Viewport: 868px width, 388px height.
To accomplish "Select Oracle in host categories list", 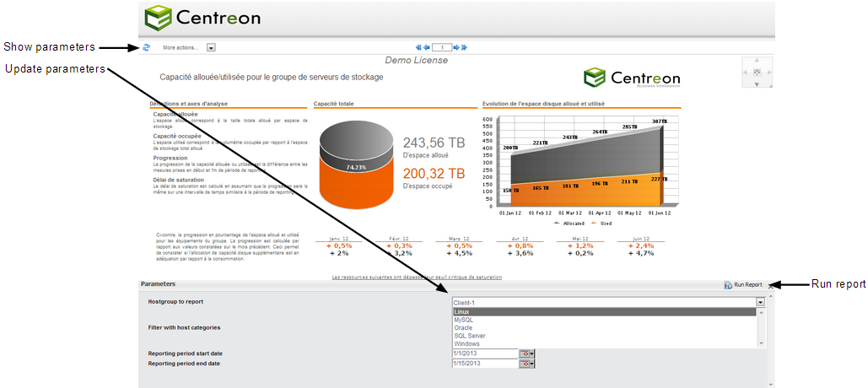I will point(605,327).
